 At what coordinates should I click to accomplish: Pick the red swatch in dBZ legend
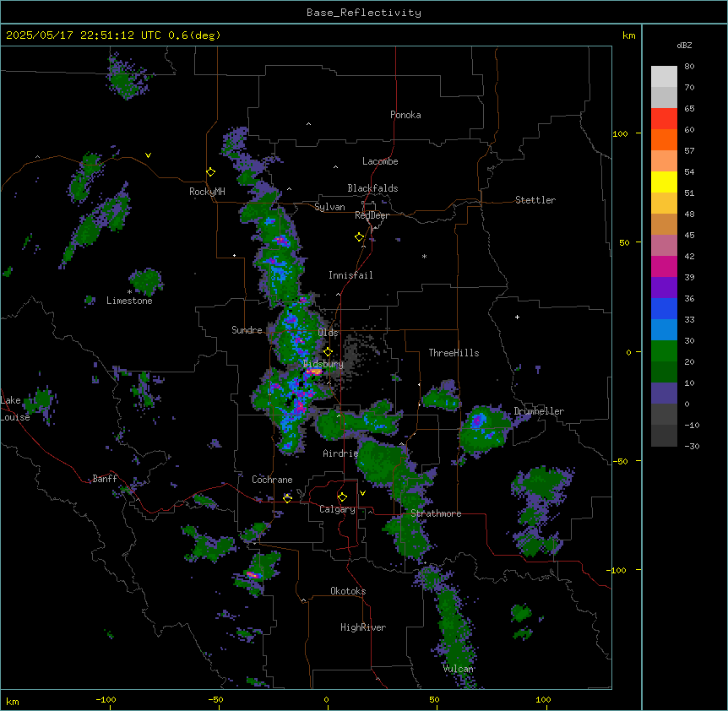point(664,118)
